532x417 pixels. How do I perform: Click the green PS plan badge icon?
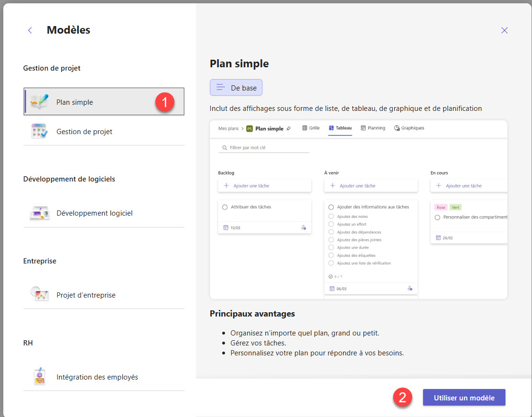pyautogui.click(x=250, y=128)
